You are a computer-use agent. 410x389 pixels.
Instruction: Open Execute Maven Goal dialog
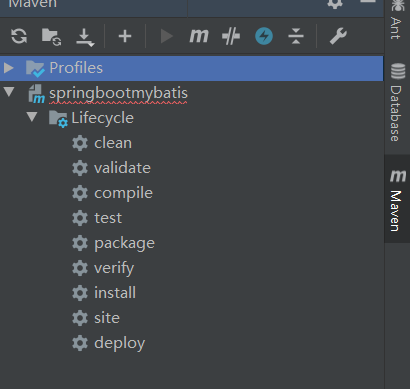click(199, 36)
